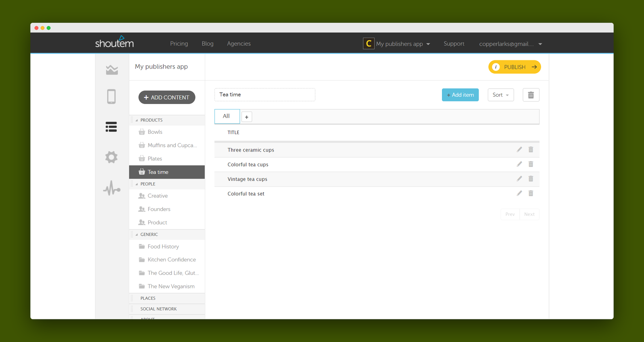
Task: Open Muffins and Cupca... in sidebar
Action: coord(167,145)
